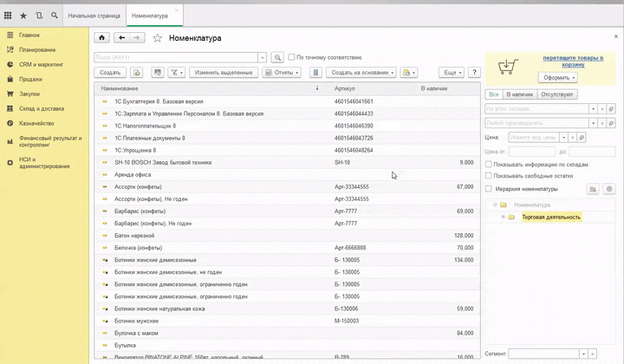This screenshot has height=364, width=624.
Task: Open filter funnel dropdown button
Action: tap(177, 73)
